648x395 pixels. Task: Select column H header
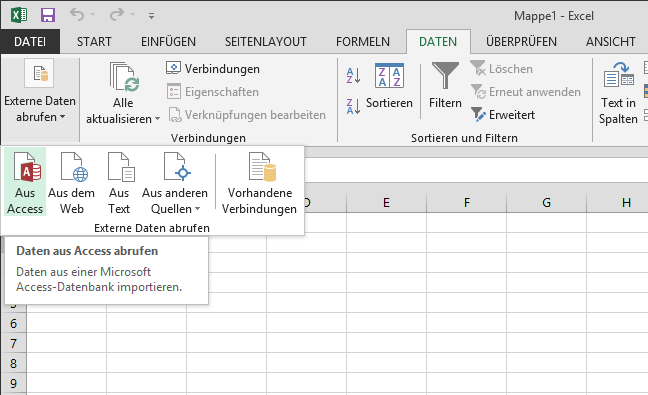(x=618, y=203)
